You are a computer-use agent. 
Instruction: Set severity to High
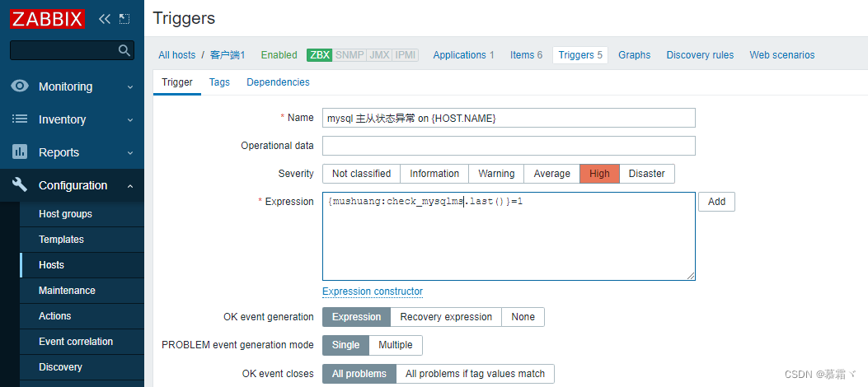tap(599, 174)
